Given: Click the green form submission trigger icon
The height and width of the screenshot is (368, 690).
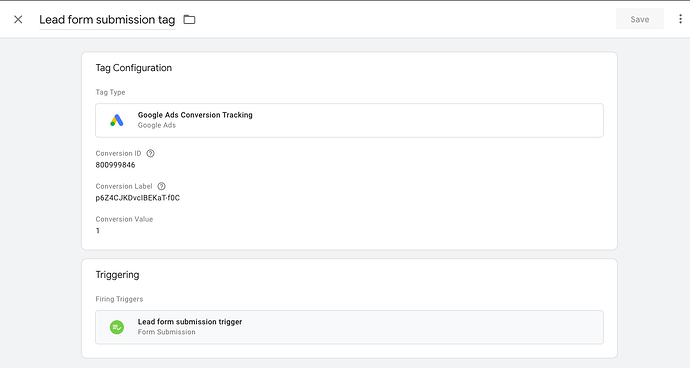Looking at the screenshot, I should [x=117, y=327].
